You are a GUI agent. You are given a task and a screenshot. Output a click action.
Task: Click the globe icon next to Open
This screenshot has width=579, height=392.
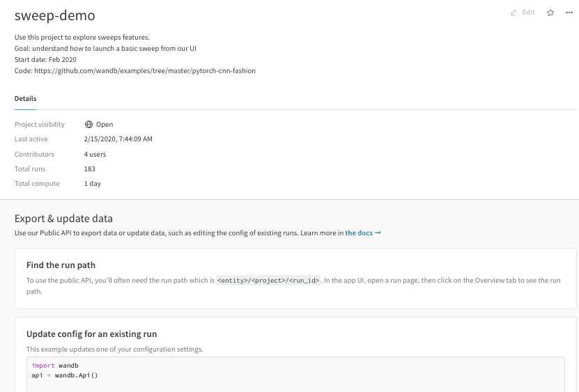point(88,125)
